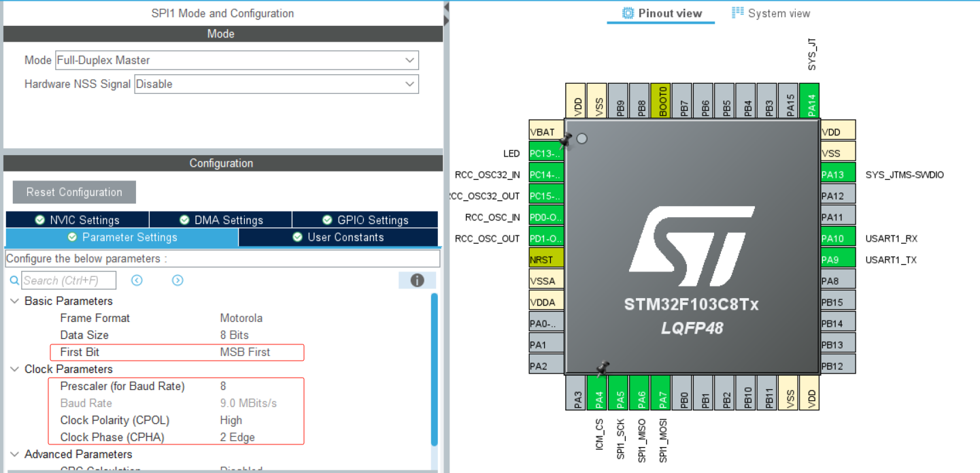The height and width of the screenshot is (473, 980).
Task: Collapse the Advanced Parameters section
Action: point(14,454)
